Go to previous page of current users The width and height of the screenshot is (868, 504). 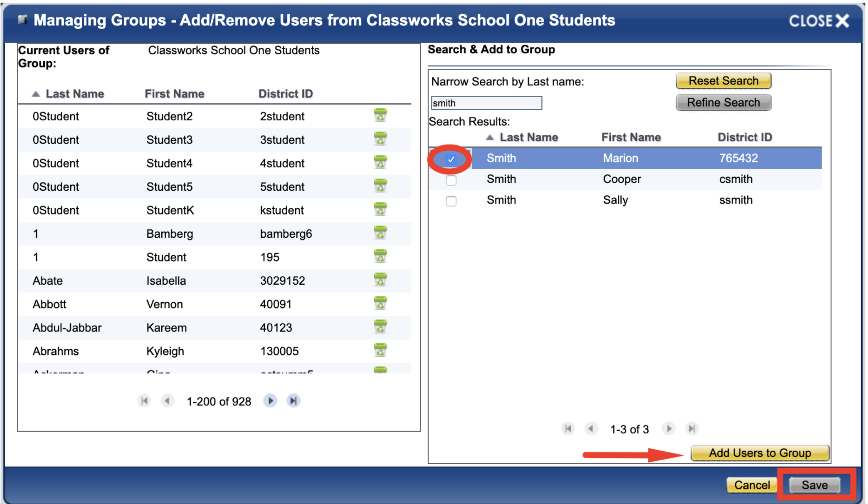(167, 401)
